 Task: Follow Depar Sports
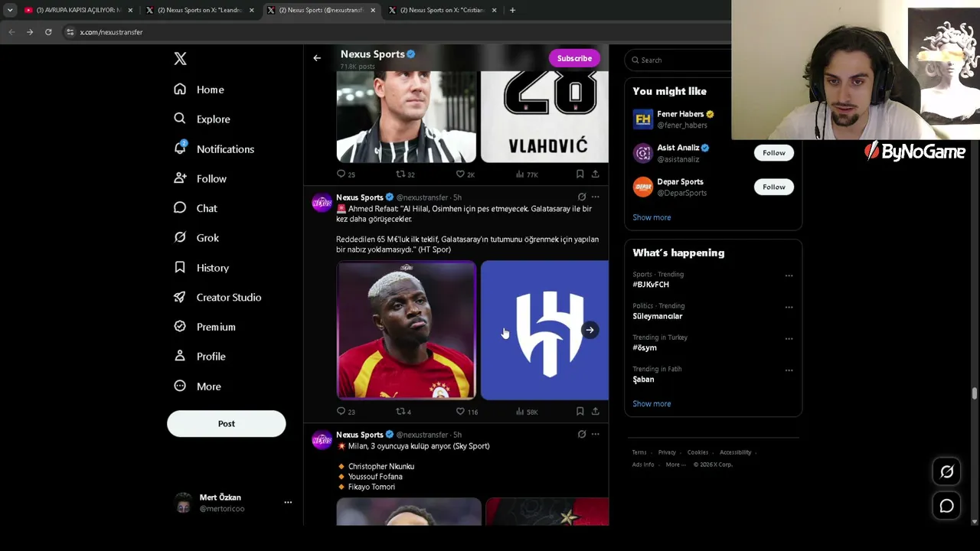773,187
